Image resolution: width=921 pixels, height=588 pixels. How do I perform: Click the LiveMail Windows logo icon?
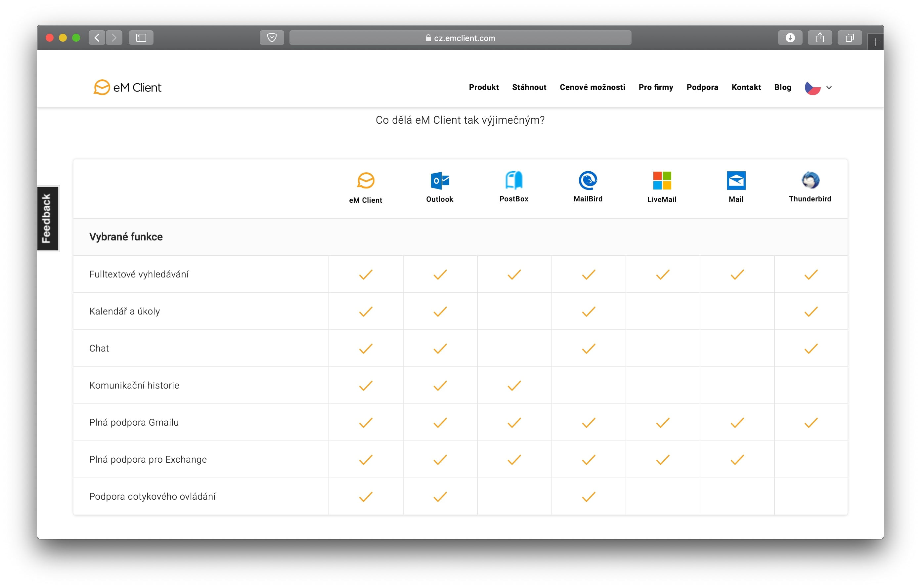[x=662, y=181]
